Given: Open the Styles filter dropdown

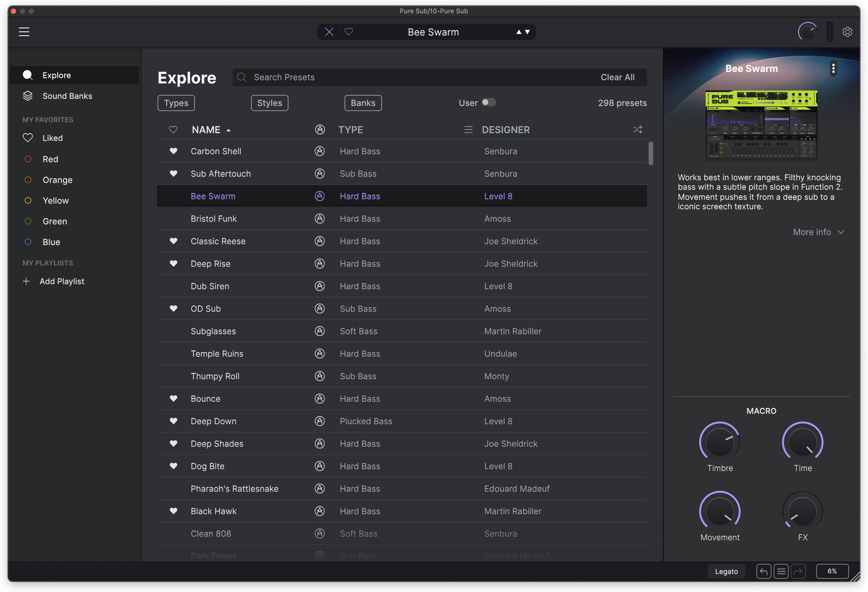Looking at the screenshot, I should click(x=269, y=103).
